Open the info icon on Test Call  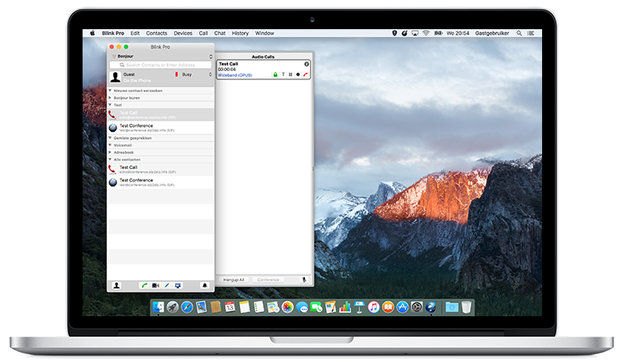click(x=307, y=63)
